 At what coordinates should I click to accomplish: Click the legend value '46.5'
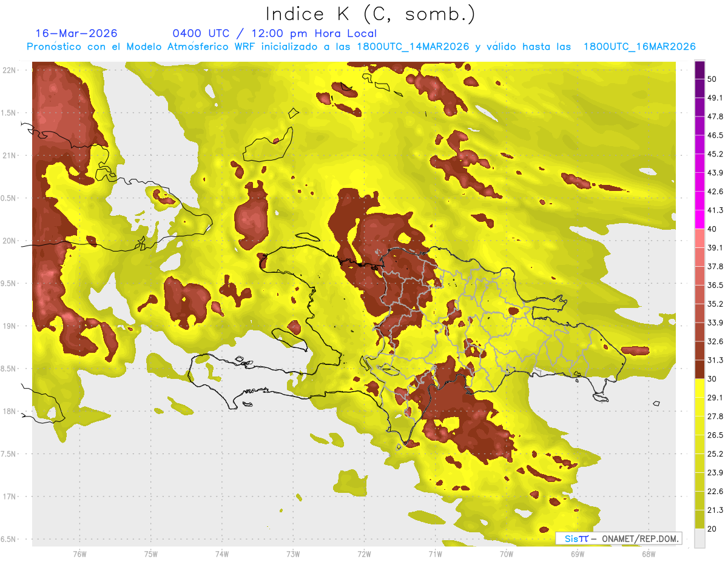click(715, 135)
